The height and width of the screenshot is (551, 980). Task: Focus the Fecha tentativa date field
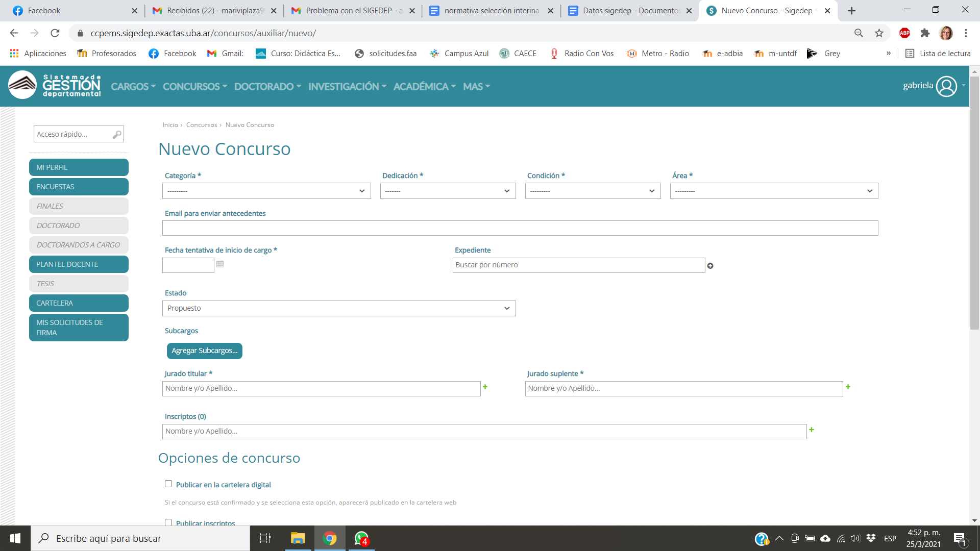pyautogui.click(x=188, y=265)
